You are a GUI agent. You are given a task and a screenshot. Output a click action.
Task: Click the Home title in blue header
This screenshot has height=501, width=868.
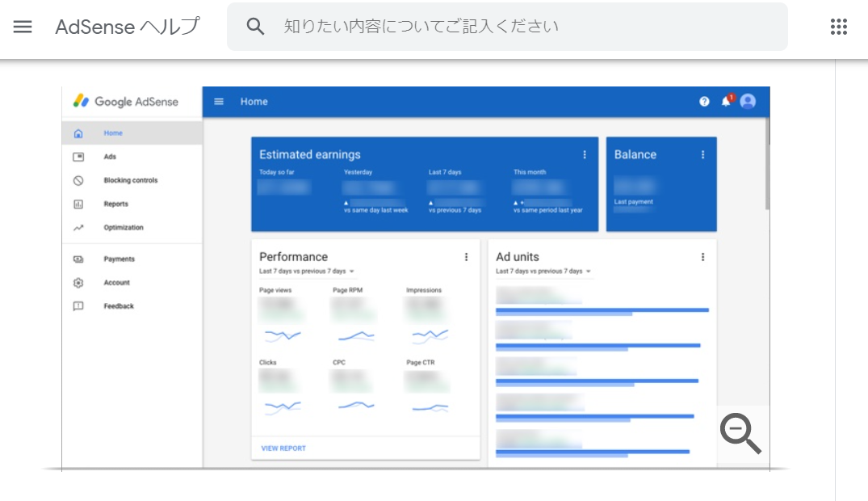254,102
